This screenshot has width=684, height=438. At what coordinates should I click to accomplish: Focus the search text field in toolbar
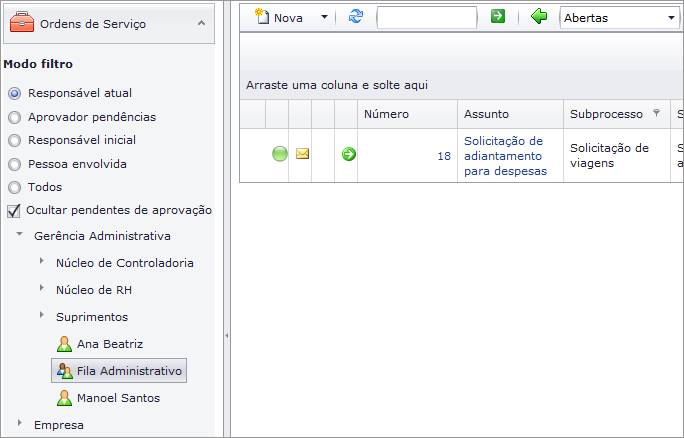[x=427, y=17]
